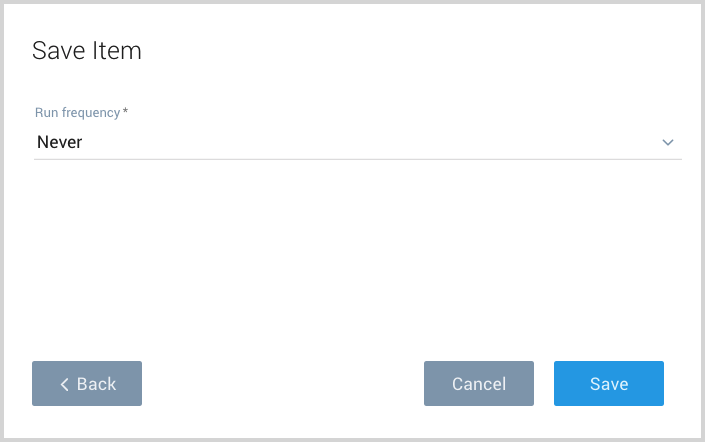Click the 'Back' text label on button

pos(97,384)
